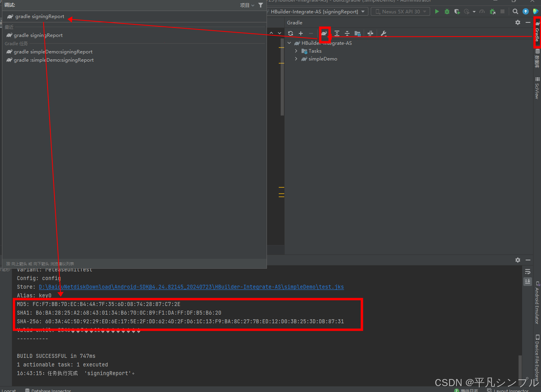Image resolution: width=541 pixels, height=392 pixels.
Task: Click the console output vertical scrollbar
Action: coord(520,370)
